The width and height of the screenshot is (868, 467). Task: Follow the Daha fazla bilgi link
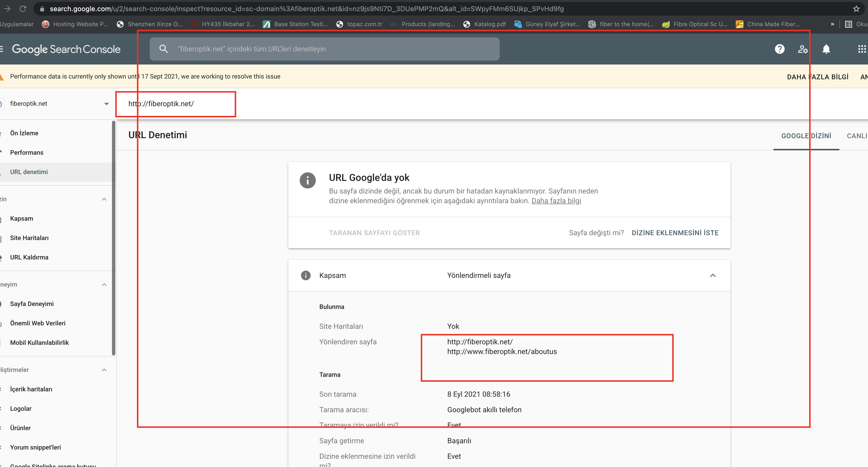point(556,201)
